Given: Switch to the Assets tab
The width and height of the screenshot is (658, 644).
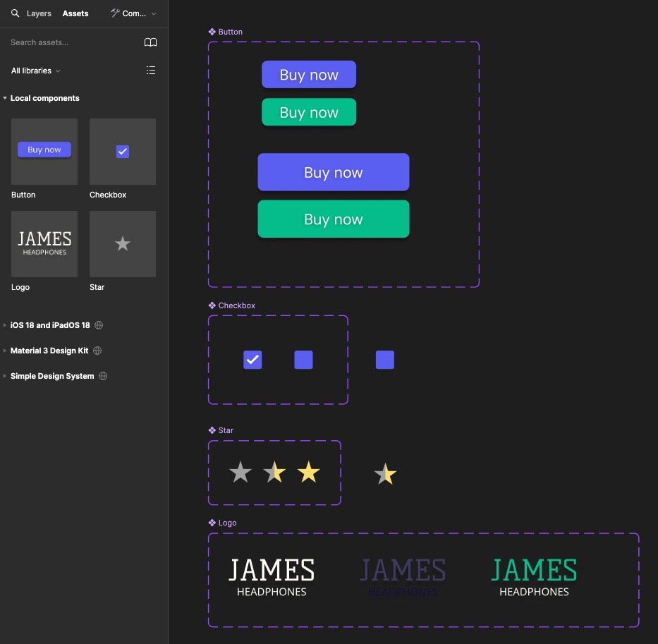Looking at the screenshot, I should (x=75, y=13).
